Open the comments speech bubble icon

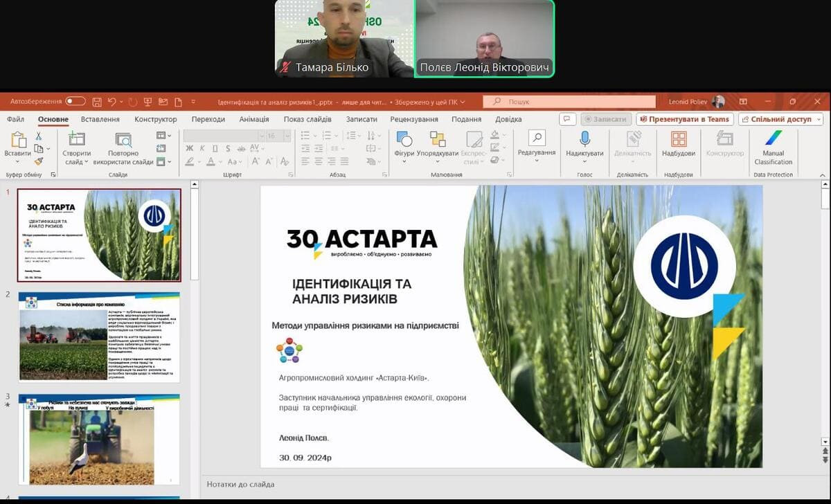click(x=568, y=119)
